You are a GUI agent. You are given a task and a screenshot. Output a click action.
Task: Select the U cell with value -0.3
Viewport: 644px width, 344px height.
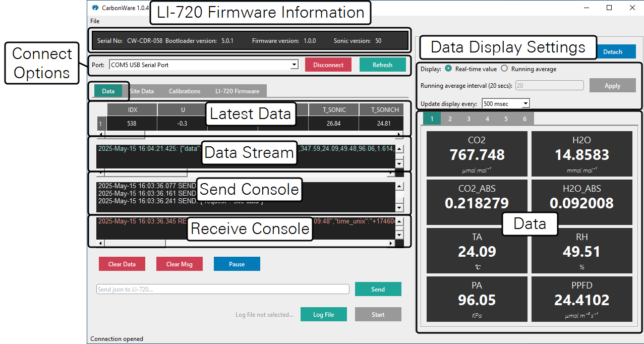[183, 124]
